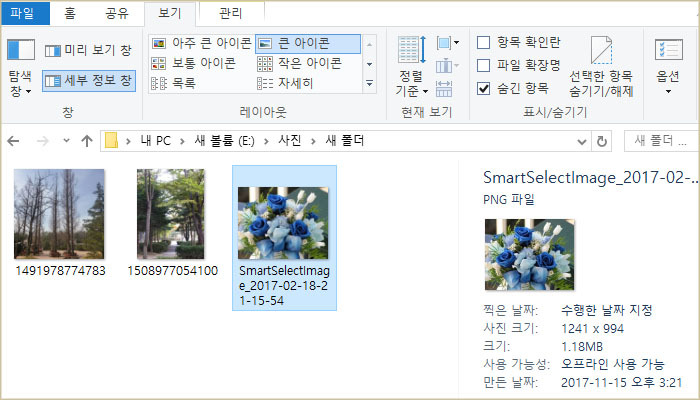700x400 pixels.
Task: Click the folder icon in address bar
Action: click(x=111, y=141)
